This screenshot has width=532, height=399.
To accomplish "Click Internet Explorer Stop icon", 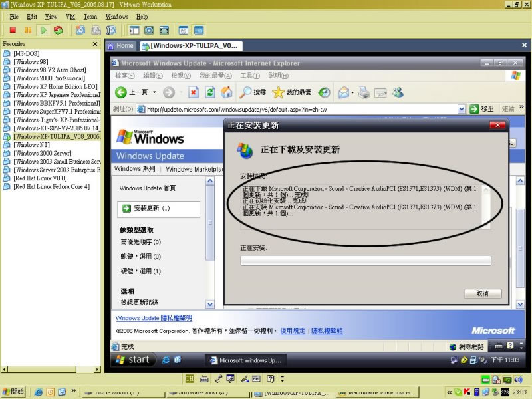I will pyautogui.click(x=194, y=92).
